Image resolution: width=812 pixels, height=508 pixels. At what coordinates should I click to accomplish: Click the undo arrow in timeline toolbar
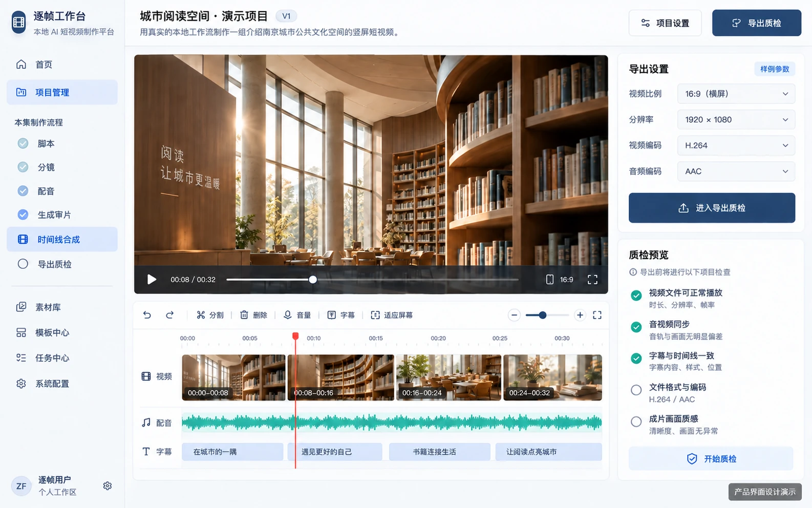(147, 315)
